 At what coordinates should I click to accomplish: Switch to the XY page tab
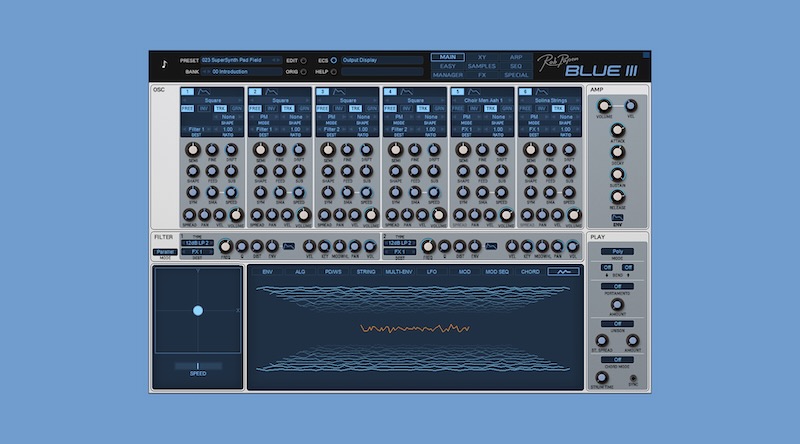[x=482, y=57]
